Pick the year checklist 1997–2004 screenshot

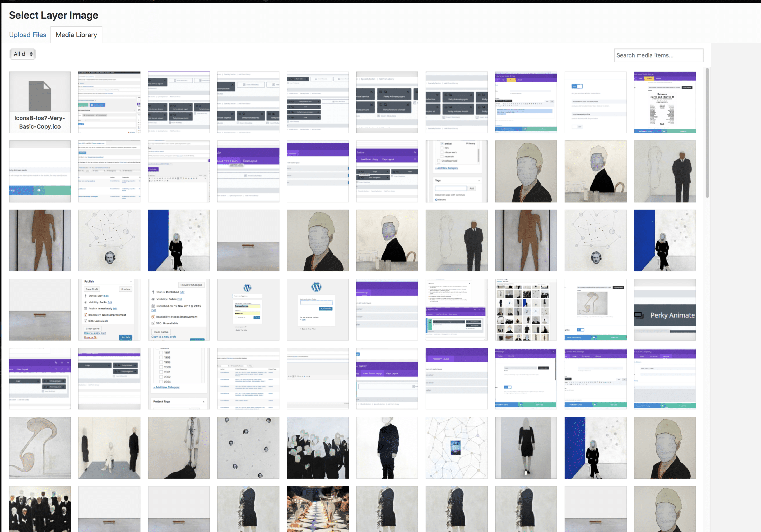click(179, 379)
